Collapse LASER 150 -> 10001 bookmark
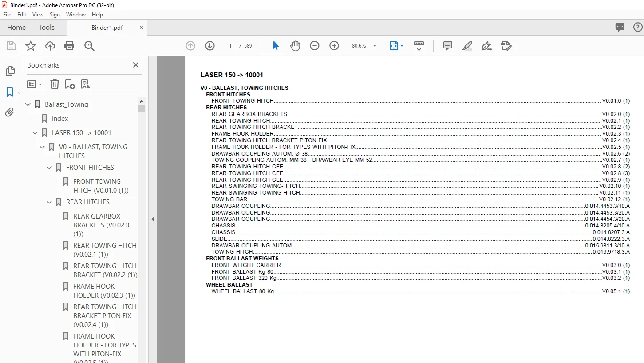This screenshot has height=363, width=644. coord(36,133)
